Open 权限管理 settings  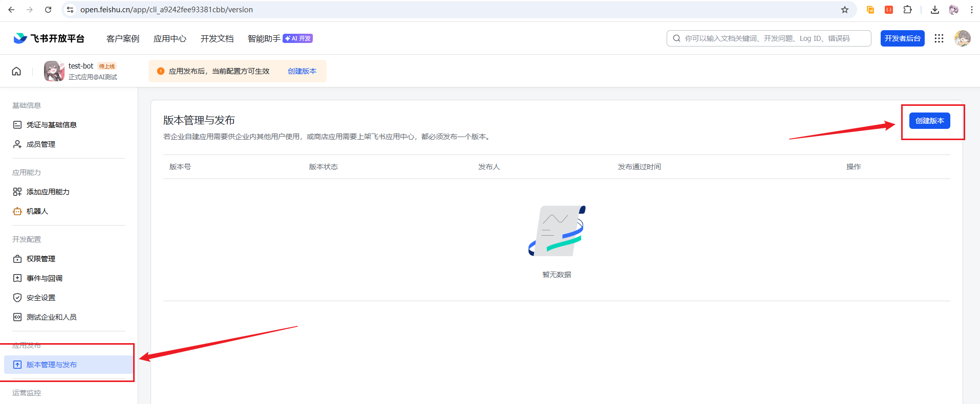click(41, 259)
